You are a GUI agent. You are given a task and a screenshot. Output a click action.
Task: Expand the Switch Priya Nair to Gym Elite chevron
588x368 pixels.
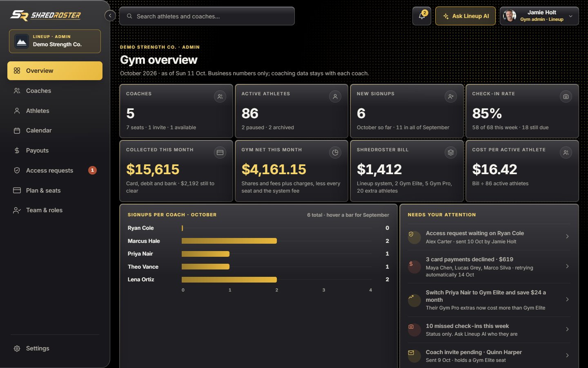coord(568,299)
